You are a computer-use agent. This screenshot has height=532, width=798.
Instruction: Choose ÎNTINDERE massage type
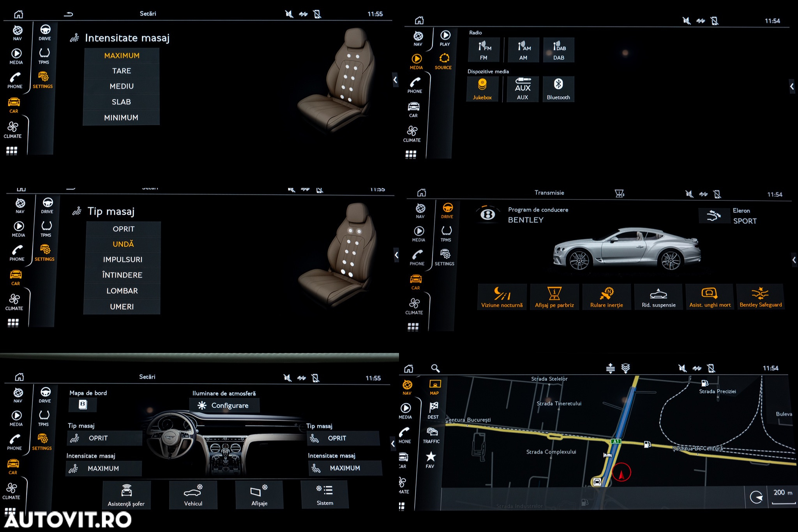click(122, 275)
